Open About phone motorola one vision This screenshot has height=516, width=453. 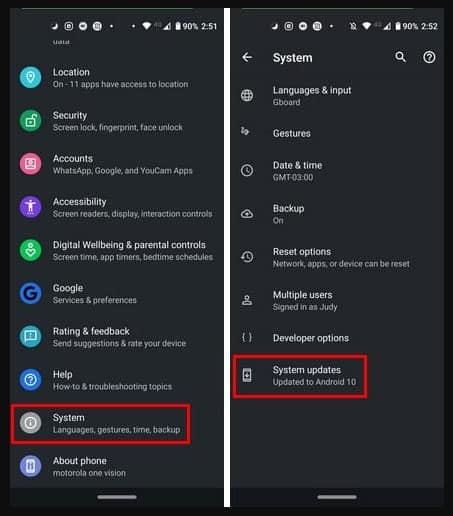pyautogui.click(x=117, y=466)
